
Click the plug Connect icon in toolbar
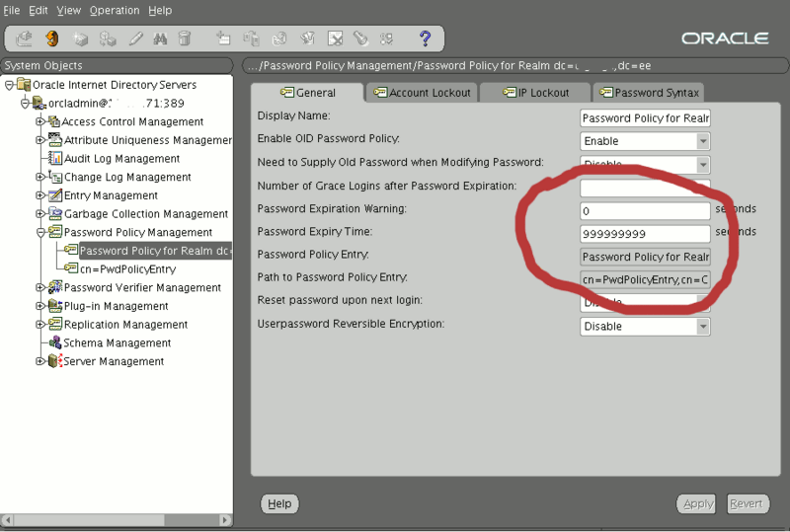pyautogui.click(x=24, y=38)
